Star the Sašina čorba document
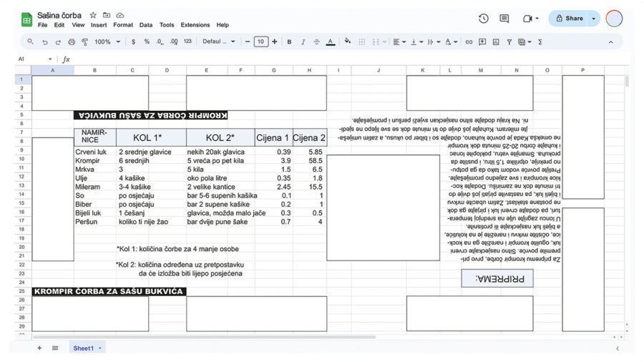Image resolution: width=644 pixels, height=362 pixels. click(x=93, y=15)
